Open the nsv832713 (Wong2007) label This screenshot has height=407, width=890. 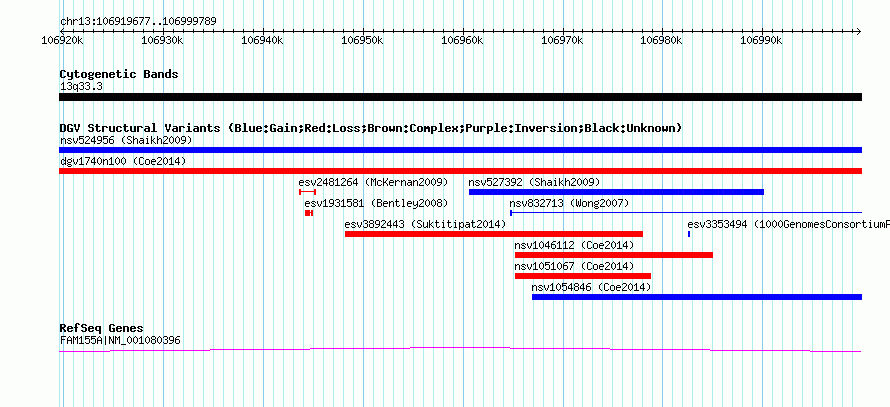569,203
